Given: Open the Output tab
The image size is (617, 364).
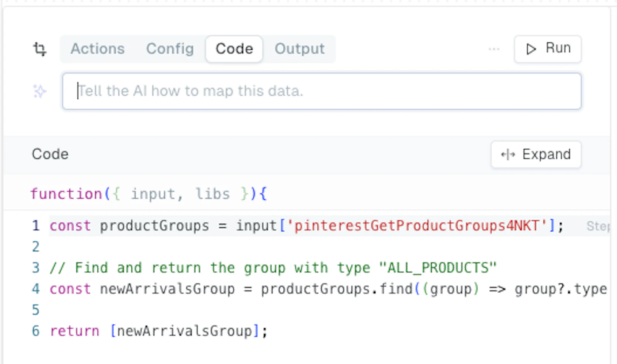Looking at the screenshot, I should point(300,49).
